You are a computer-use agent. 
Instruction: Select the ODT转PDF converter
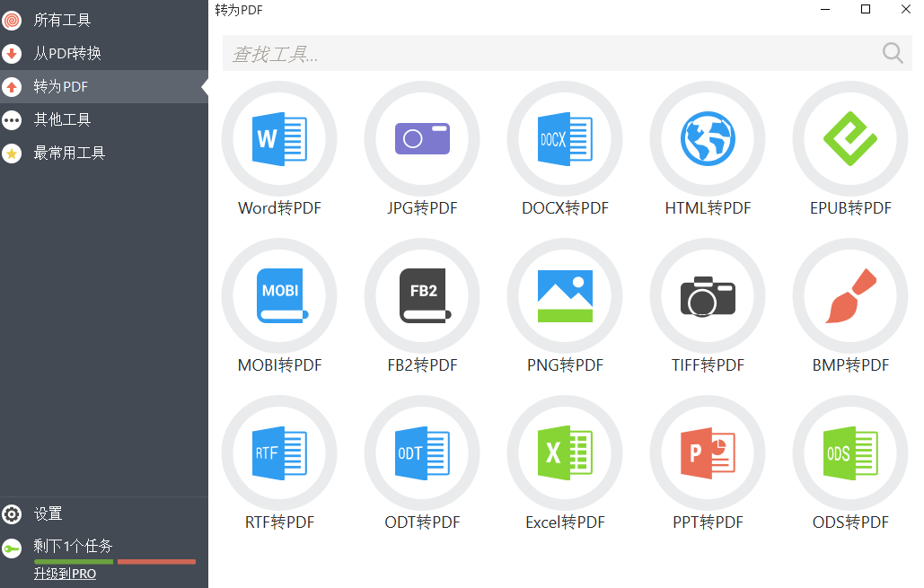click(422, 453)
